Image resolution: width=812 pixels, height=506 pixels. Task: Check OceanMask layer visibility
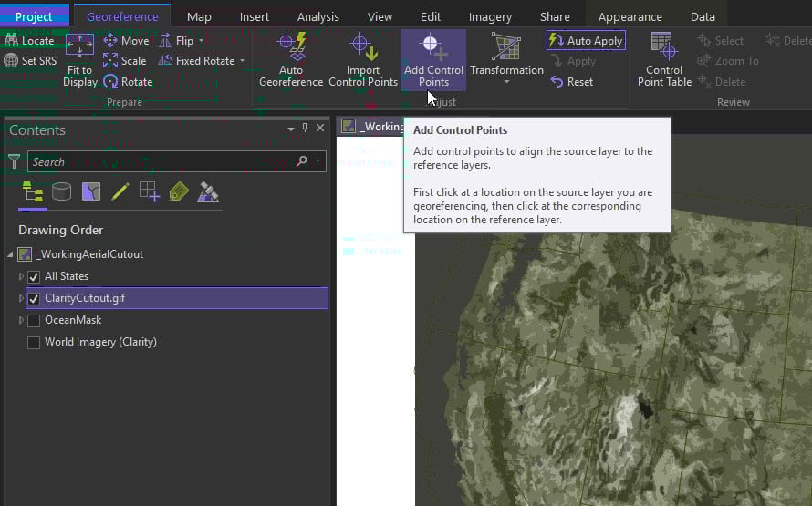tap(34, 321)
